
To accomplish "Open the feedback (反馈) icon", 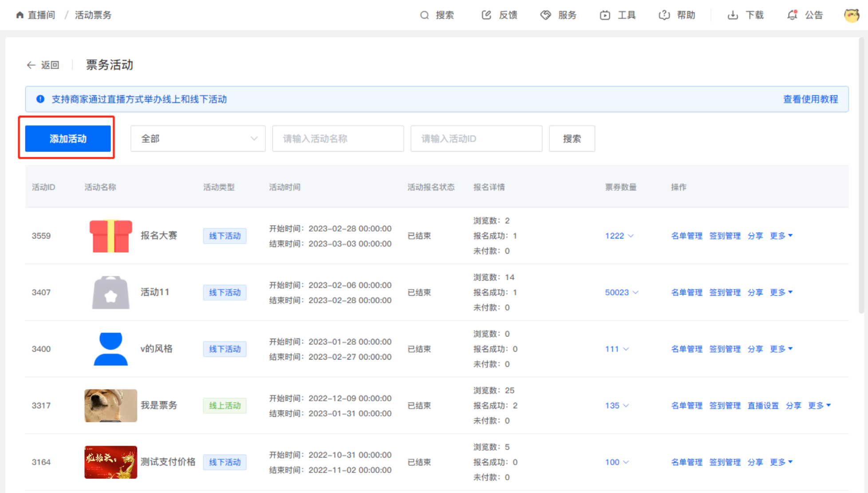I will 486,15.
